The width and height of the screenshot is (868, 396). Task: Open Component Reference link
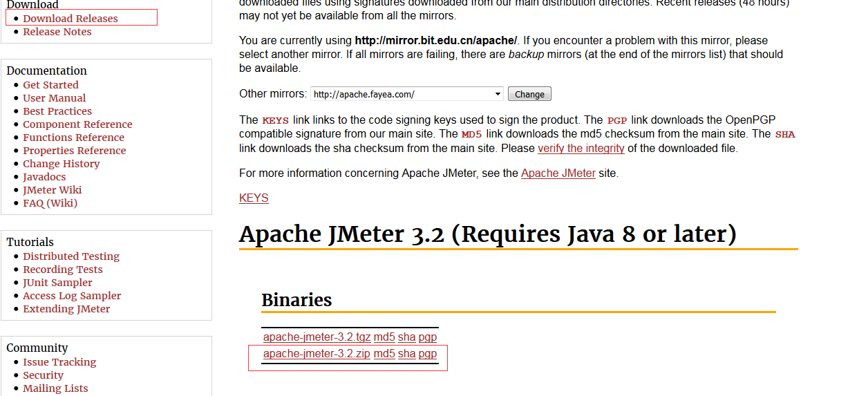pos(77,124)
